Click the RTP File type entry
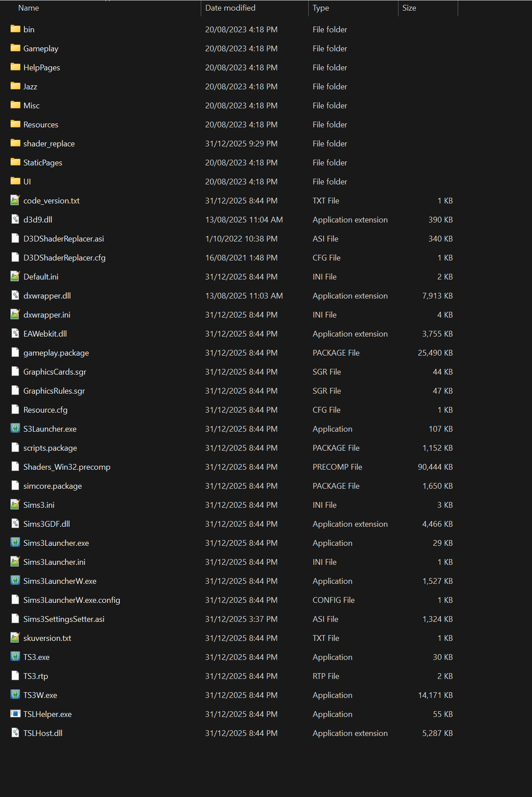Image resolution: width=532 pixels, height=797 pixels. 326,676
